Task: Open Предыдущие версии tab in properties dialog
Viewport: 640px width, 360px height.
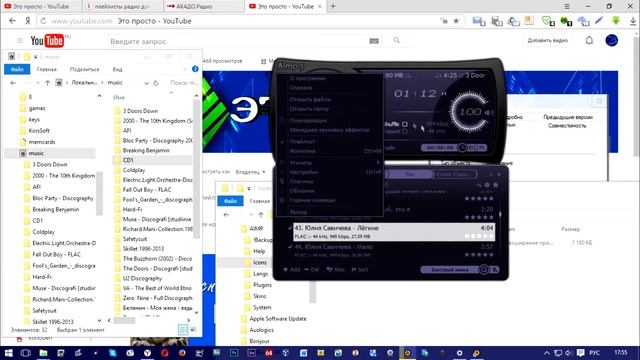Action: pos(568,117)
